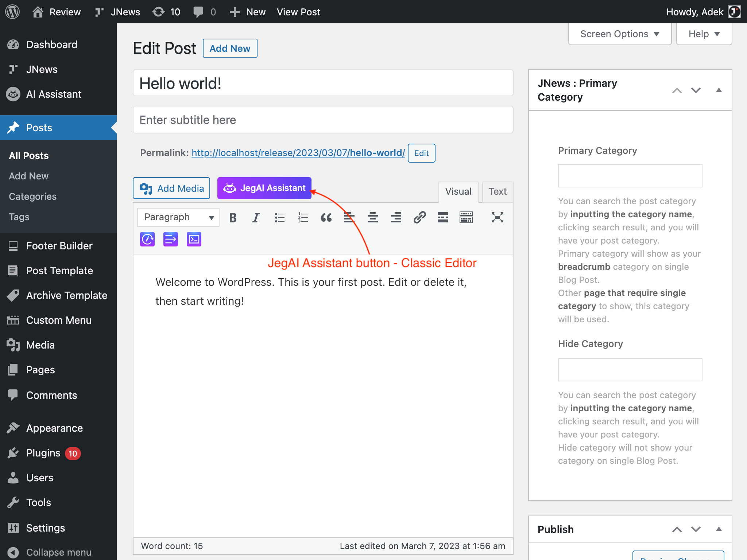Screen dimensions: 747x560
Task: Insert a bulleted list
Action: pos(279,218)
